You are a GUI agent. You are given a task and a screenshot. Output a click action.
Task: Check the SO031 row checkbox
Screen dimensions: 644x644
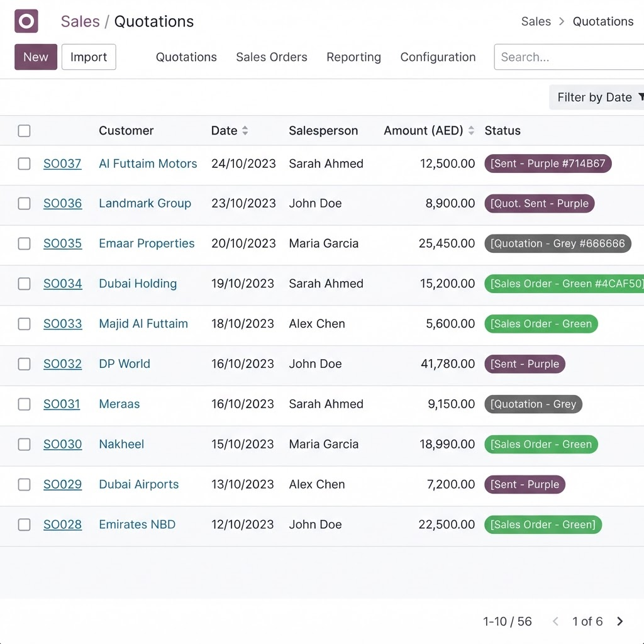point(25,404)
